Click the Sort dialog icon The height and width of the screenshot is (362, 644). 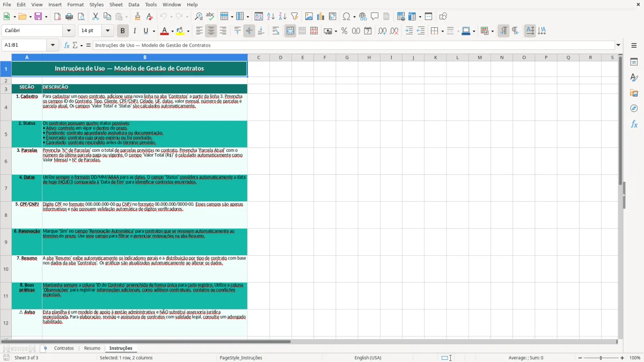point(259,17)
